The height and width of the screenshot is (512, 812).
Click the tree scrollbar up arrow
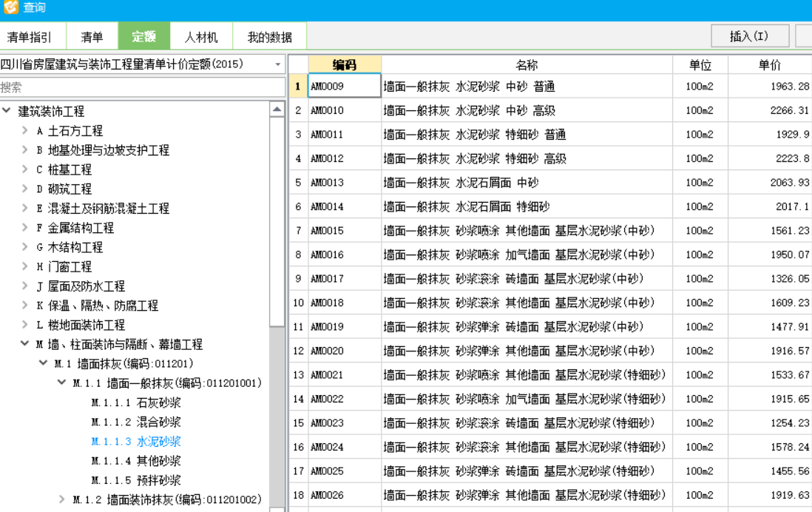pyautogui.click(x=277, y=110)
